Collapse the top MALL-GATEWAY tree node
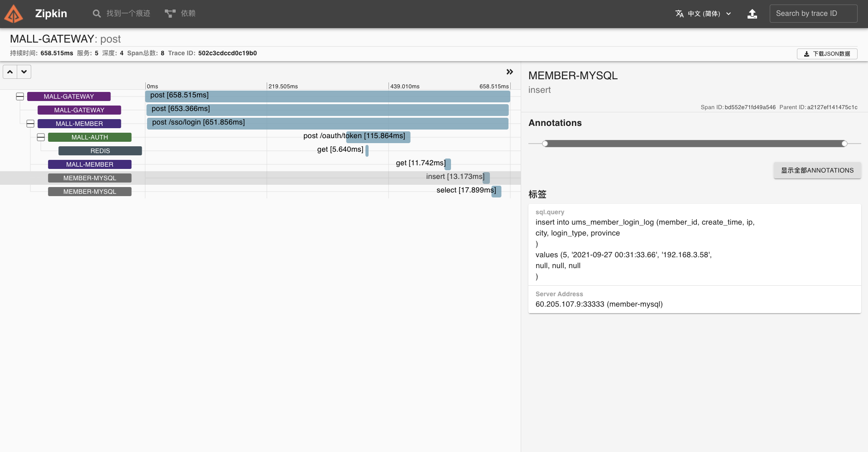 pos(20,96)
